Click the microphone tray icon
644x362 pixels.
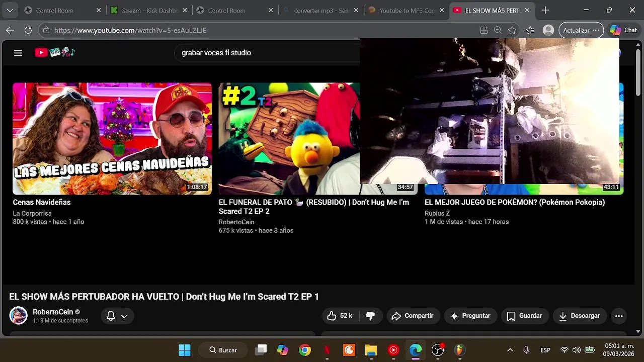click(x=526, y=350)
